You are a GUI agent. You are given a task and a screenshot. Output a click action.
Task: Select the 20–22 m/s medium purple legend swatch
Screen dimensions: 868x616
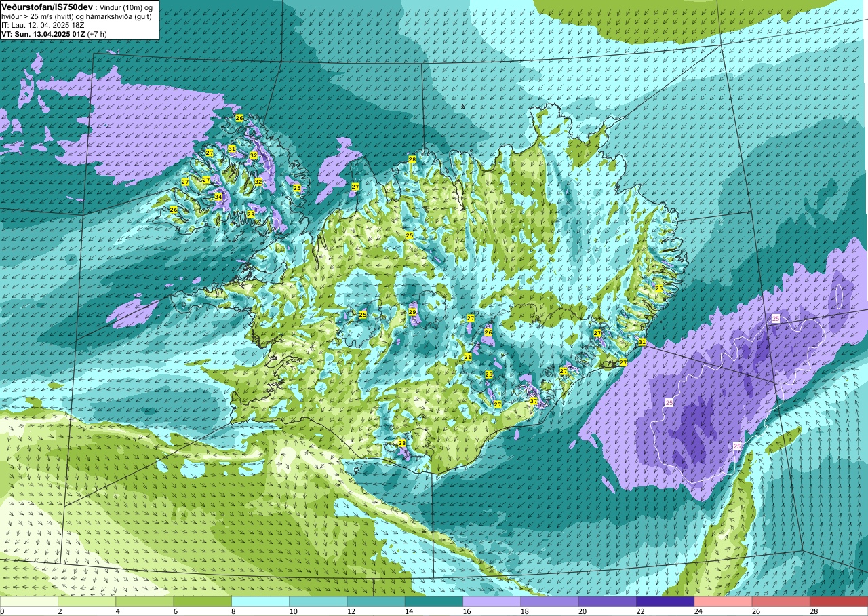click(x=608, y=601)
